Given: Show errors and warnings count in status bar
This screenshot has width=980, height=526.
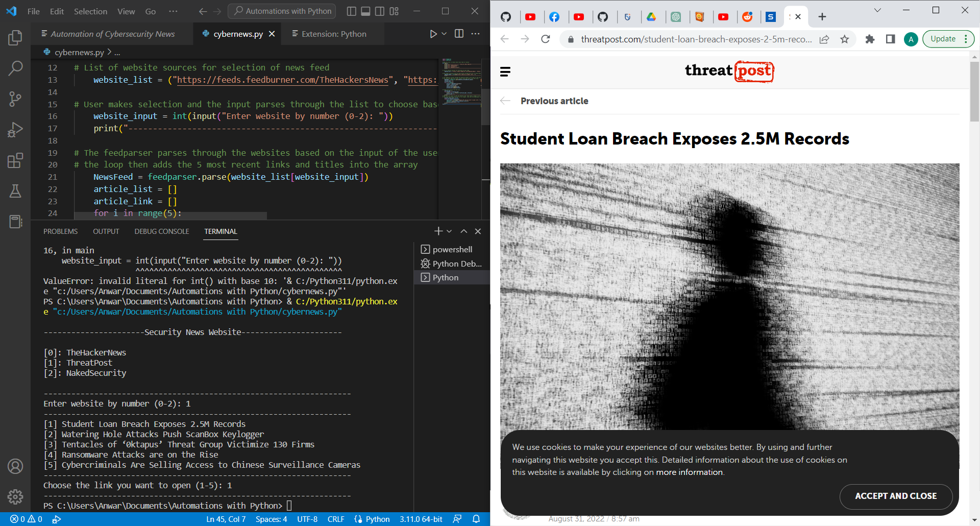Looking at the screenshot, I should pyautogui.click(x=26, y=519).
